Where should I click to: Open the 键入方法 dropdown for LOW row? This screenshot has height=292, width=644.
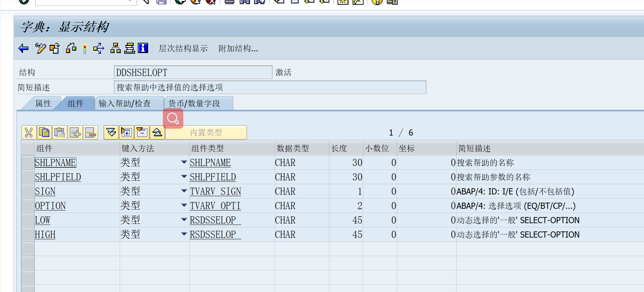pyautogui.click(x=184, y=220)
